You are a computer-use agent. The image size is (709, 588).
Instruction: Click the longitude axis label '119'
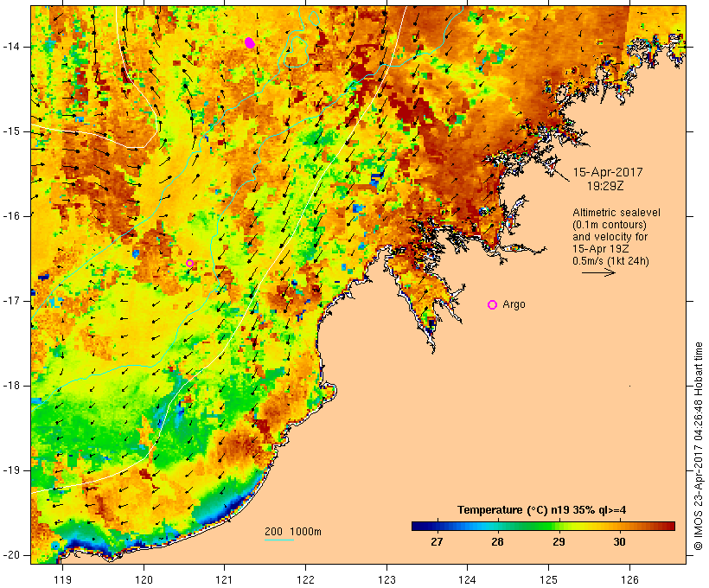pyautogui.click(x=62, y=580)
